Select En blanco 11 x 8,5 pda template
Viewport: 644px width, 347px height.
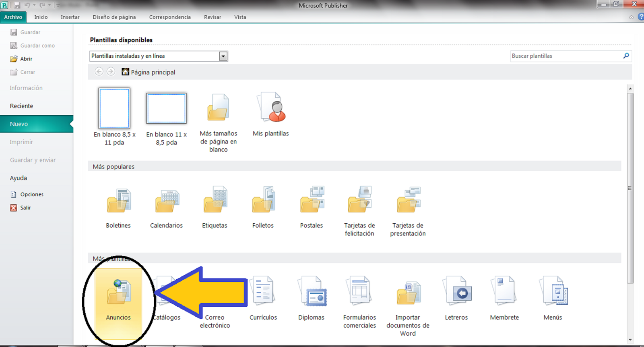[166, 119]
